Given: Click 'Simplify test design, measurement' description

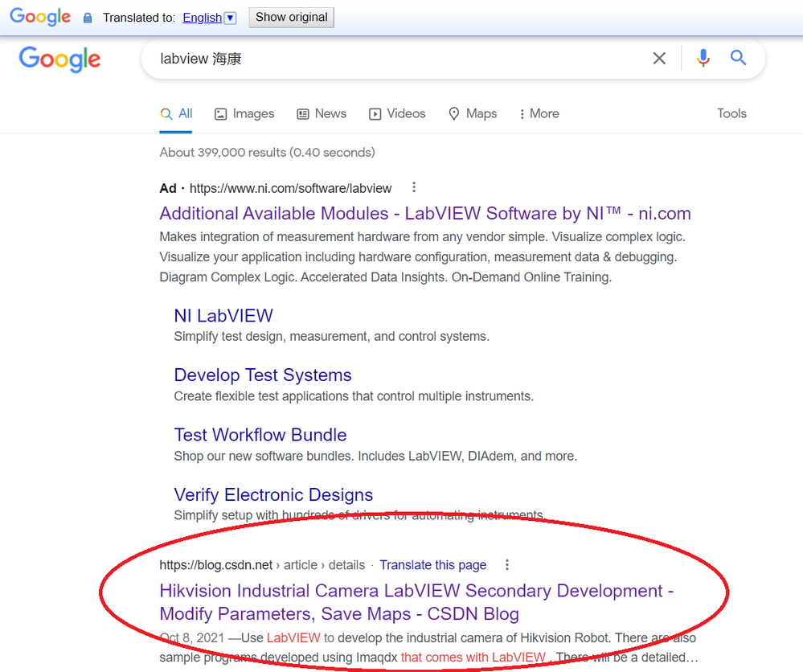Looking at the screenshot, I should 331,337.
